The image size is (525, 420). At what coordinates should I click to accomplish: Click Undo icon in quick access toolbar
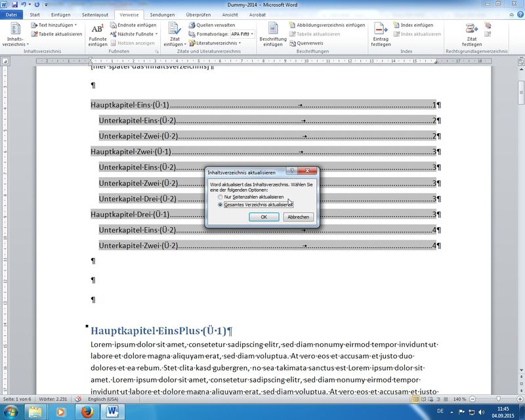(24, 5)
